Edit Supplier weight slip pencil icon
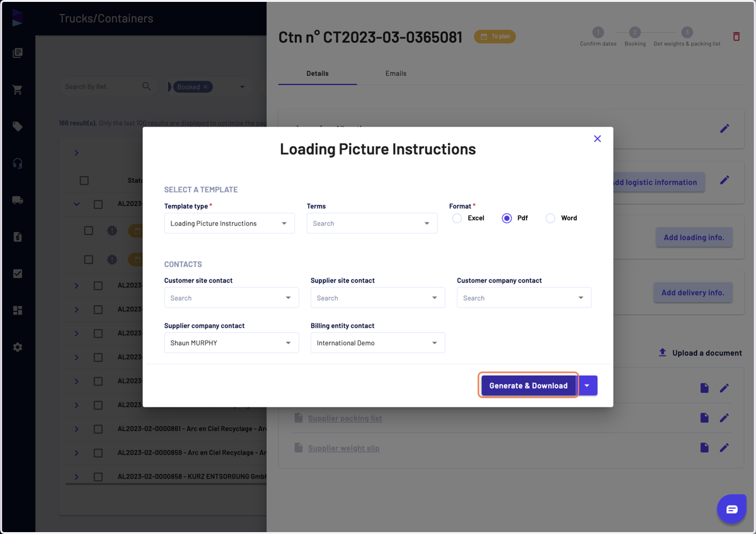Image resolution: width=756 pixels, height=534 pixels. (724, 448)
